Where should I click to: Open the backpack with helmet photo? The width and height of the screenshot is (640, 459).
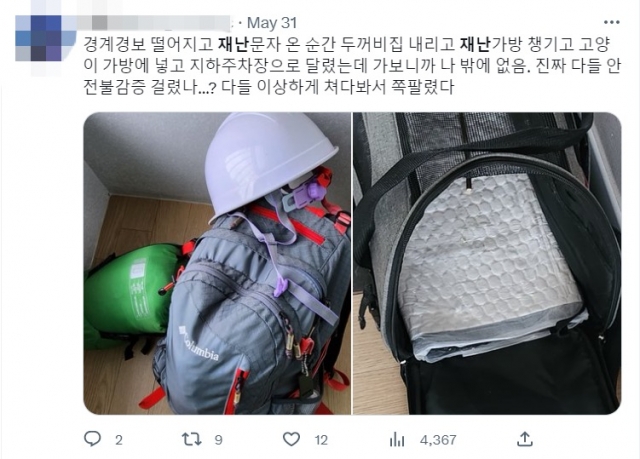217,263
